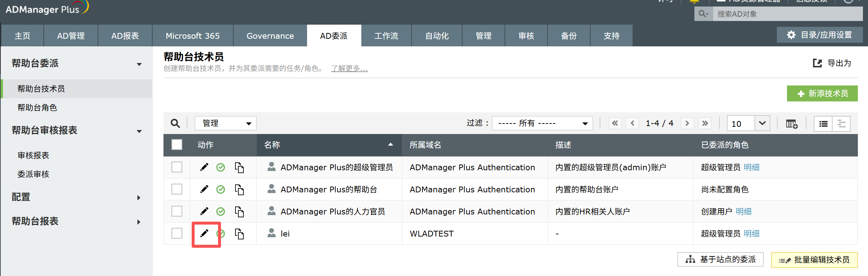The width and height of the screenshot is (868, 276).
Task: Copy ADManager Plus的人力官员 technician
Action: [239, 212]
